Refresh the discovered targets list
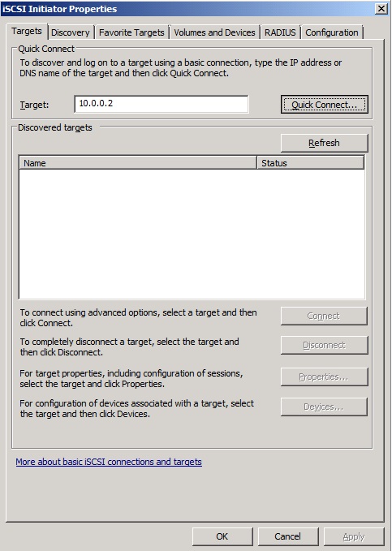392x551 pixels. tap(324, 143)
